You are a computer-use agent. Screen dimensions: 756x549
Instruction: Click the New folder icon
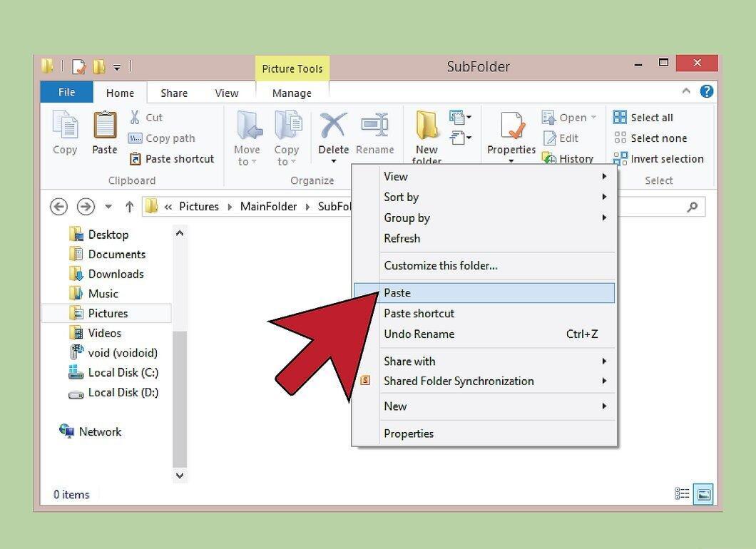pyautogui.click(x=426, y=125)
